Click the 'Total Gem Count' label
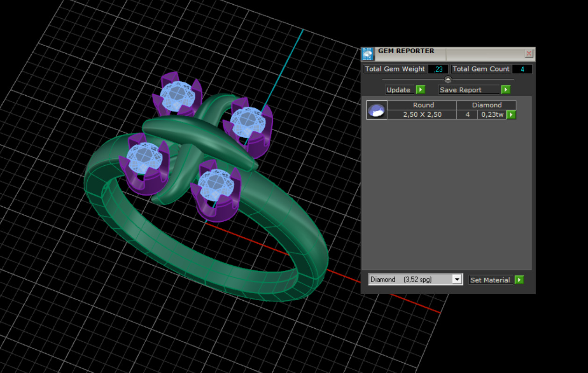The image size is (588, 373). [481, 69]
